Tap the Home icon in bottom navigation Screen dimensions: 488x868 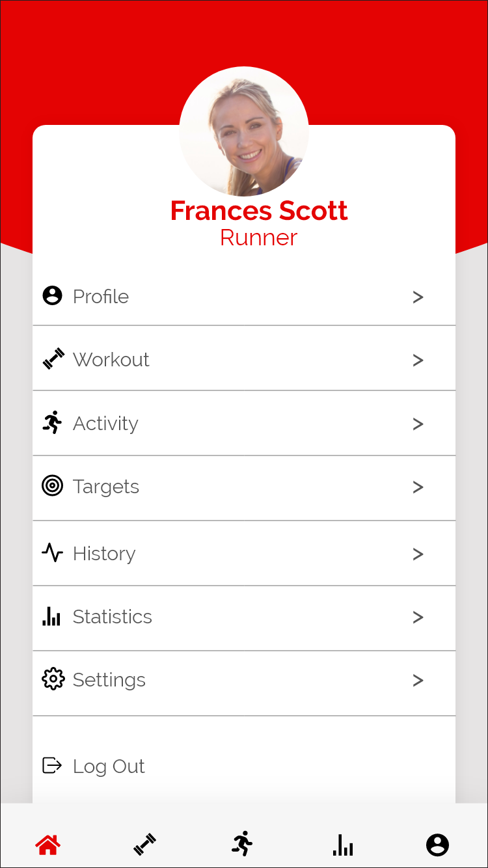coord(48,845)
